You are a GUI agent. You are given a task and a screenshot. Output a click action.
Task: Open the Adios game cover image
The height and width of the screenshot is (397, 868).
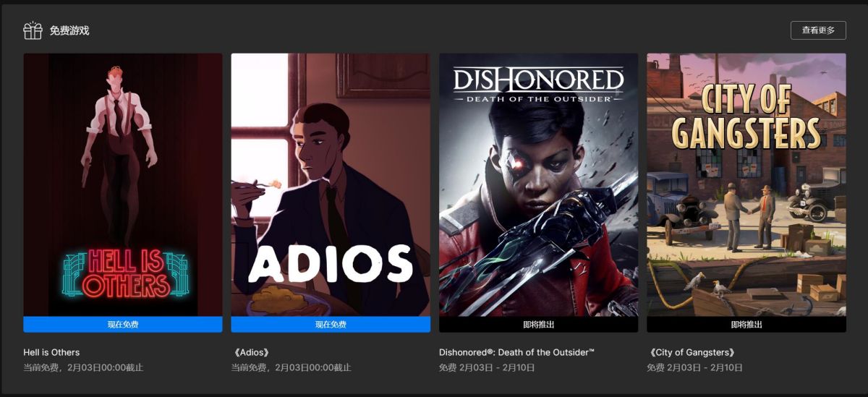point(331,184)
